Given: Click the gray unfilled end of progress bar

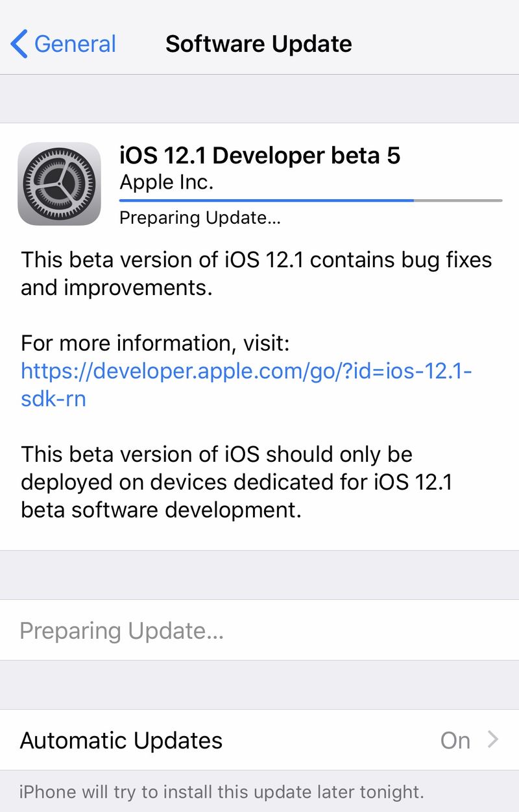Looking at the screenshot, I should coord(458,200).
